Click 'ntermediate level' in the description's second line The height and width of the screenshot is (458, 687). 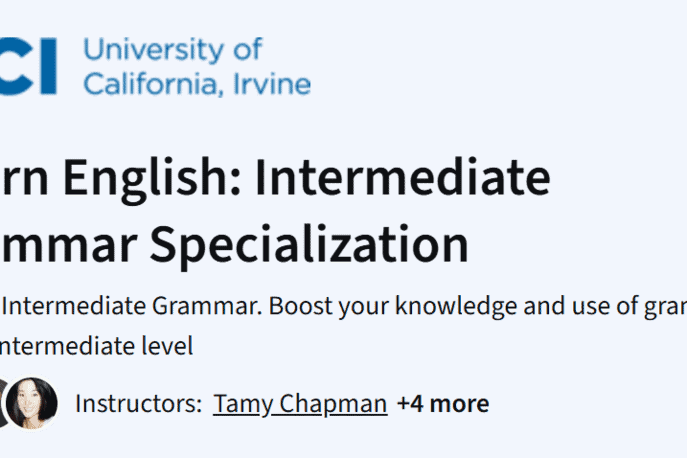[x=96, y=347]
